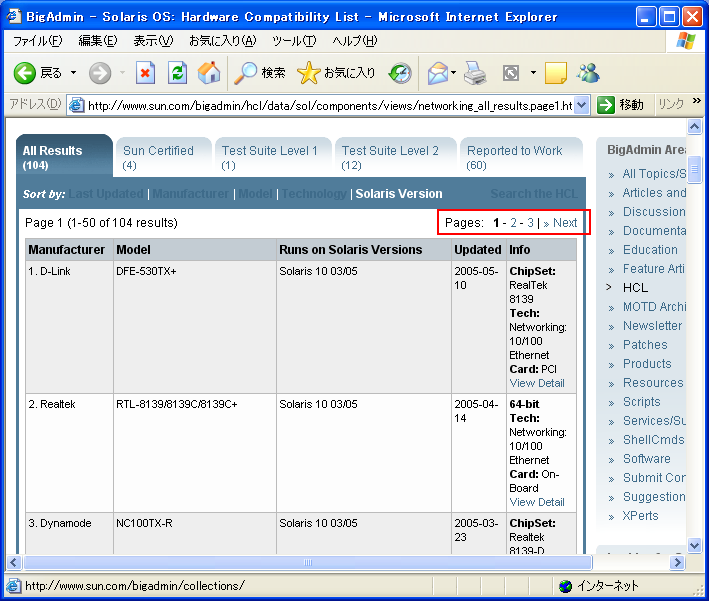Go to results page 3
Viewport: 709px width, 601px height.
[530, 222]
